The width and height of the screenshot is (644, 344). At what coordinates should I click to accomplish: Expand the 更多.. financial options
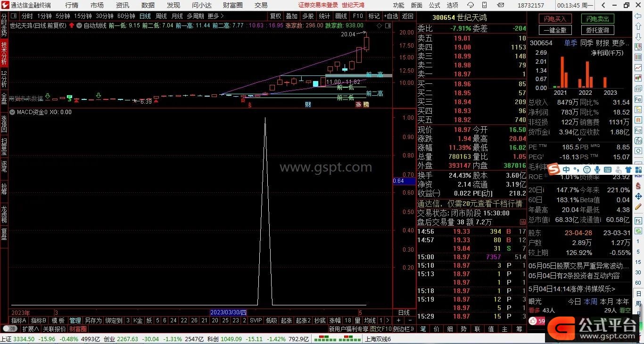pos(620,43)
